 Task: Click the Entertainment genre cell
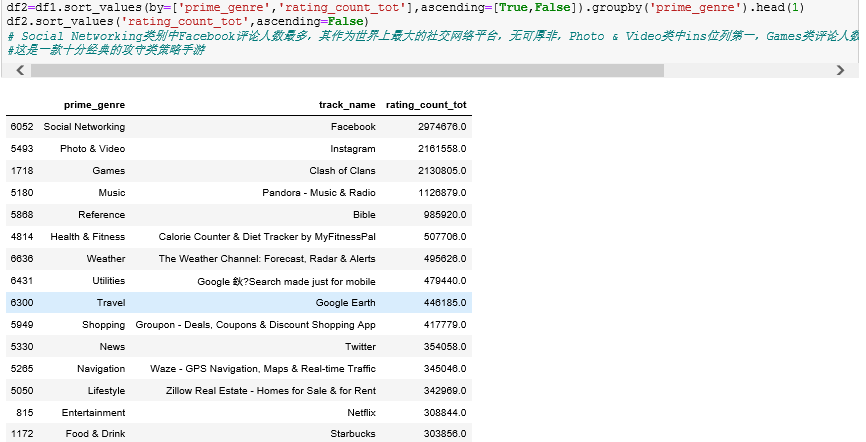click(x=93, y=413)
